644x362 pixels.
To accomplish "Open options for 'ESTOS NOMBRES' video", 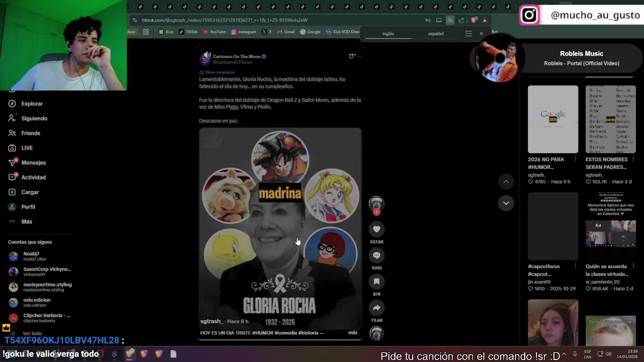I will [633, 159].
